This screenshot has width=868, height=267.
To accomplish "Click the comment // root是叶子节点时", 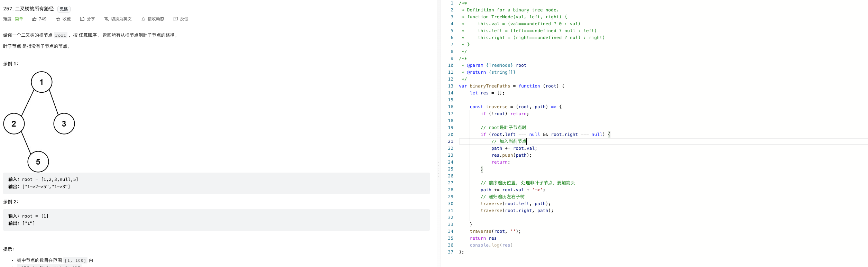I will 504,128.
